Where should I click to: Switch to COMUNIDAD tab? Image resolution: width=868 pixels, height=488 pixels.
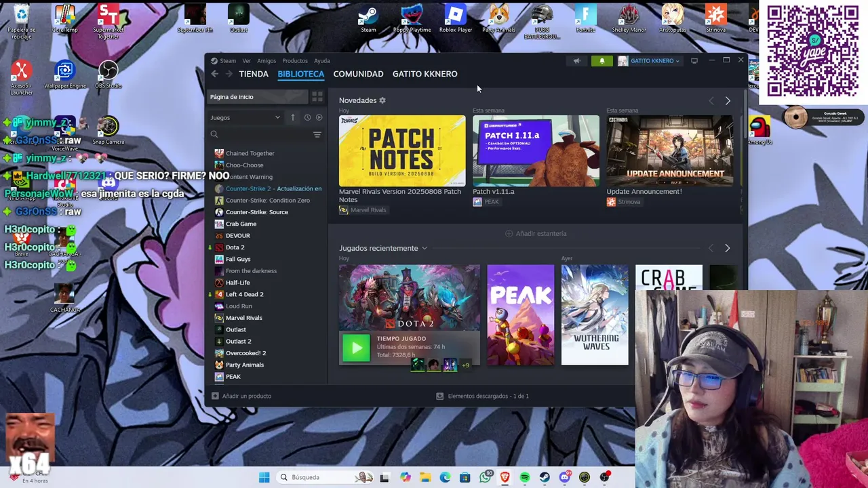pyautogui.click(x=358, y=74)
